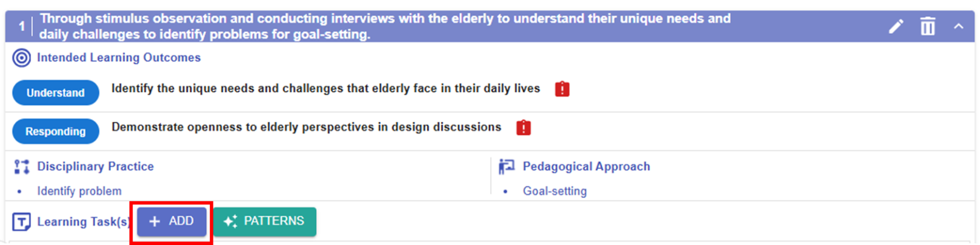Delete the component using the trash icon
The image size is (980, 245).
(928, 26)
